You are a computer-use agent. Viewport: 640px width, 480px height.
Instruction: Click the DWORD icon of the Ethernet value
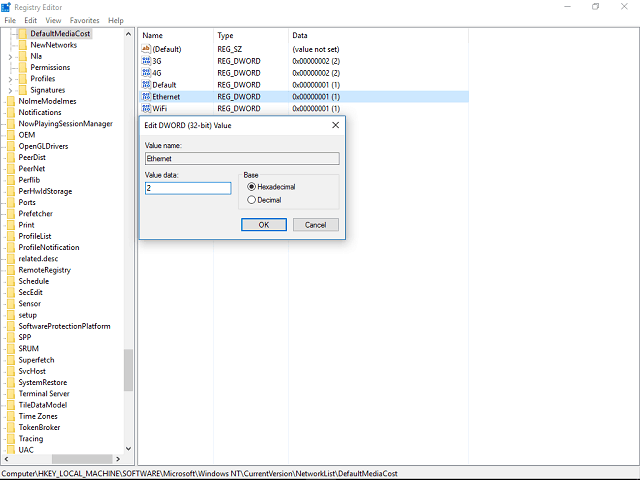pyautogui.click(x=146, y=96)
